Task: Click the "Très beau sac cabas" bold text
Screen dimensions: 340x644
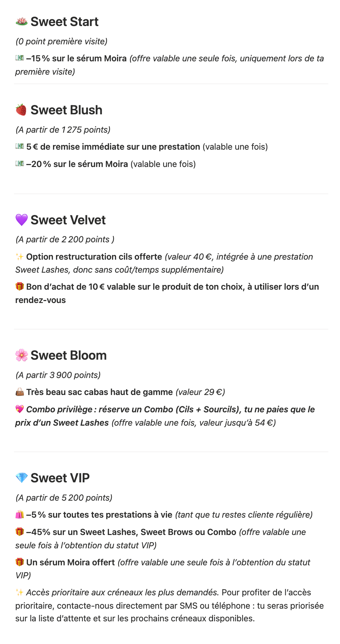Action: [x=99, y=392]
